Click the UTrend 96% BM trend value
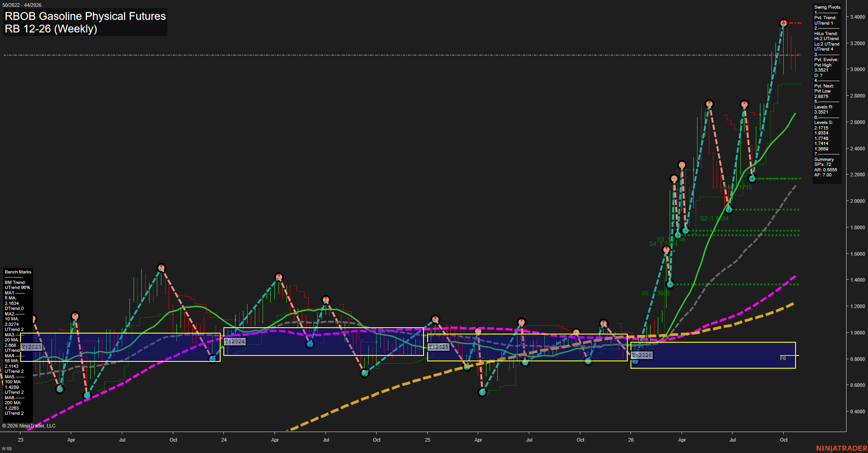 click(17, 288)
